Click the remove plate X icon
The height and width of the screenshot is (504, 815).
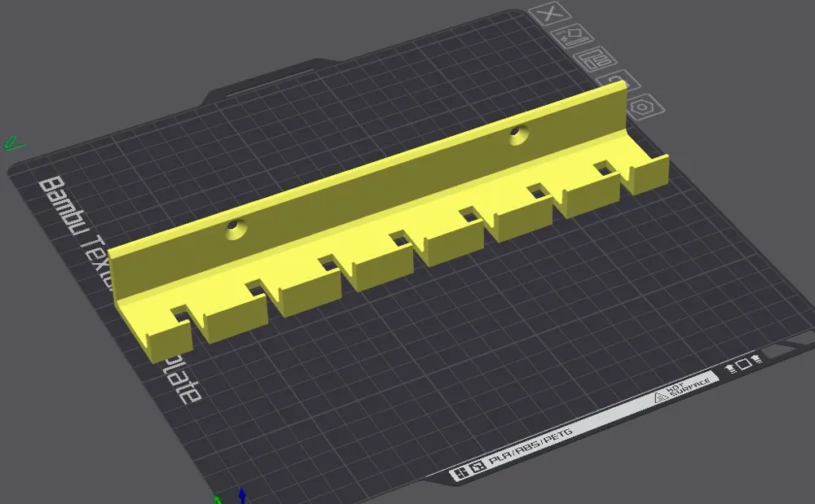(550, 13)
